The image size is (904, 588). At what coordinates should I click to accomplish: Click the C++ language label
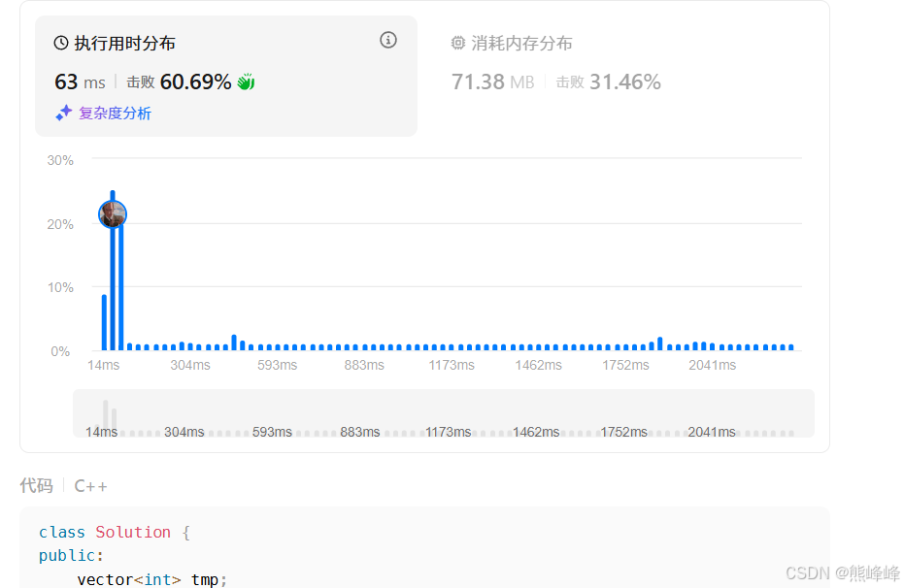pyautogui.click(x=90, y=486)
